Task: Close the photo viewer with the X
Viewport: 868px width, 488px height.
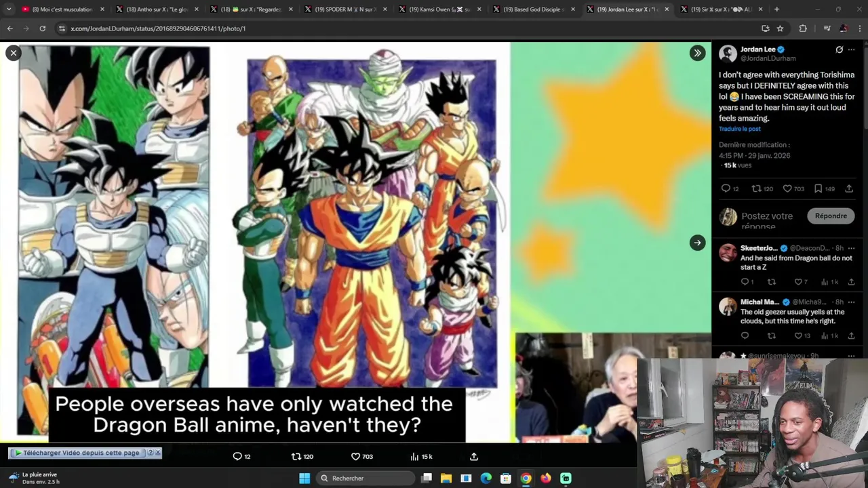Action: pos(13,53)
